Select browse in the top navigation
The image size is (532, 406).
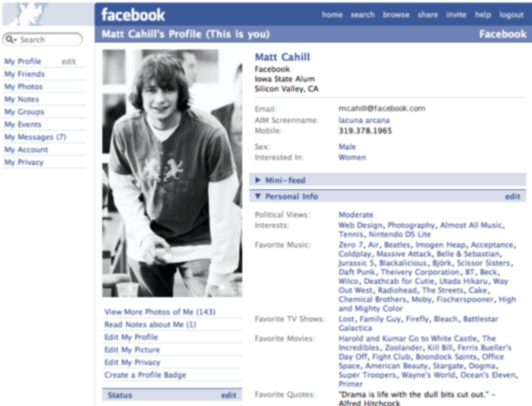click(396, 14)
